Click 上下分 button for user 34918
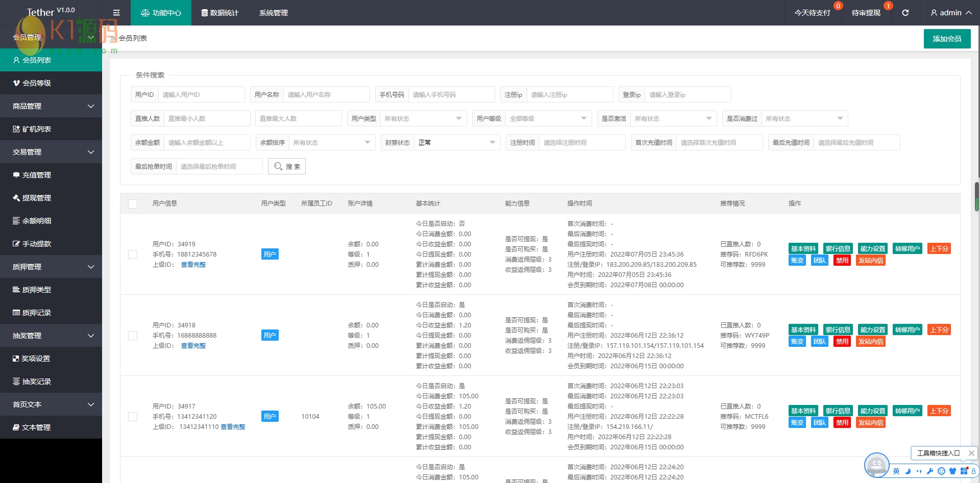The image size is (980, 483). tap(939, 330)
